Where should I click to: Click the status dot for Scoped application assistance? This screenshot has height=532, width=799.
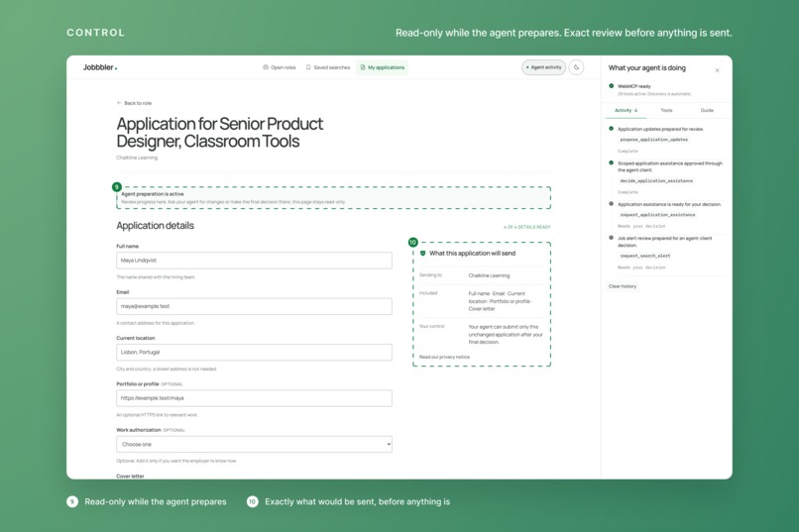click(611, 162)
